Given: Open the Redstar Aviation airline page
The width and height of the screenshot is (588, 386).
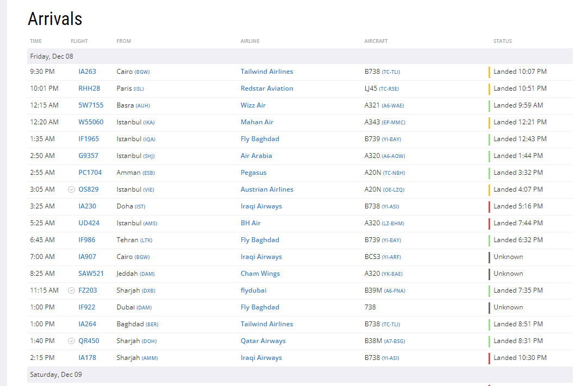Looking at the screenshot, I should (x=267, y=88).
